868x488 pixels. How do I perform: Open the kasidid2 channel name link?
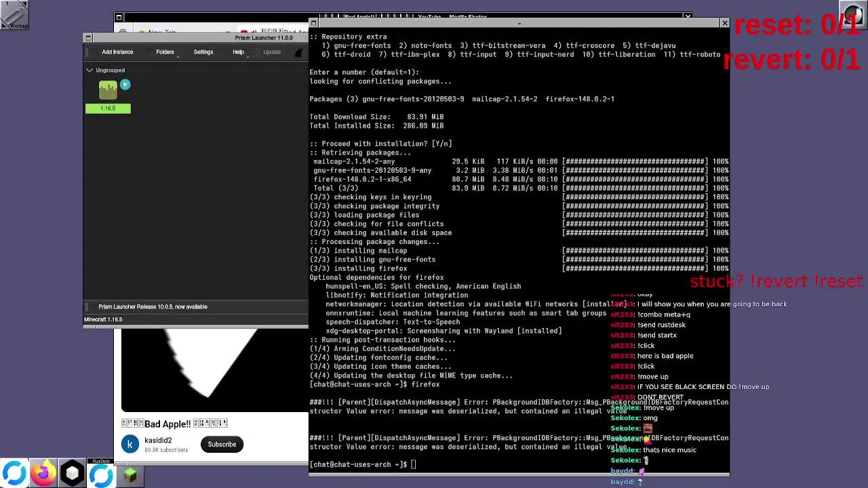click(x=158, y=440)
